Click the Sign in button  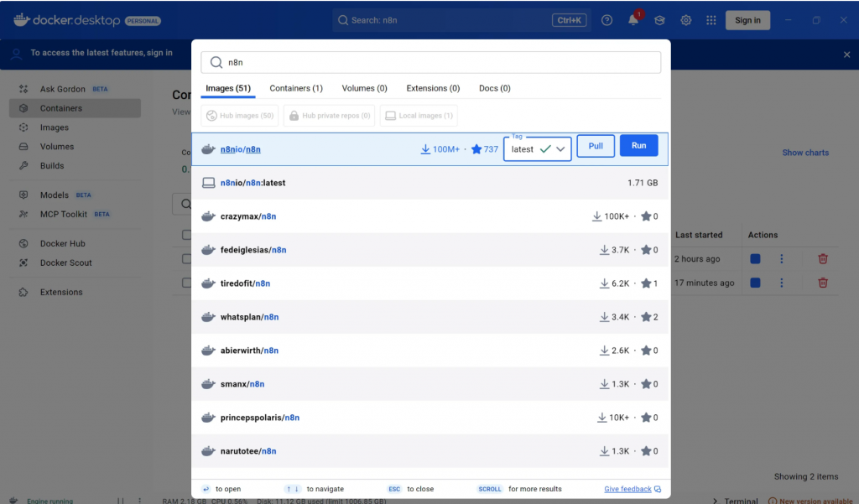pos(747,20)
